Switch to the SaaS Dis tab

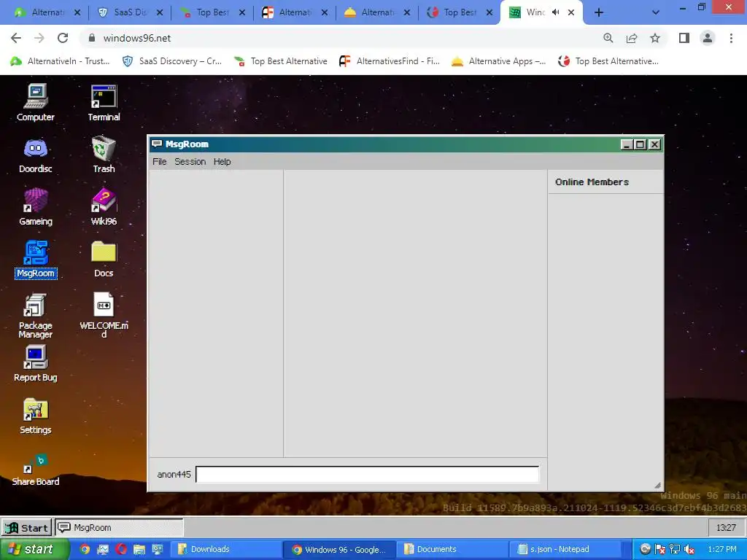(130, 12)
